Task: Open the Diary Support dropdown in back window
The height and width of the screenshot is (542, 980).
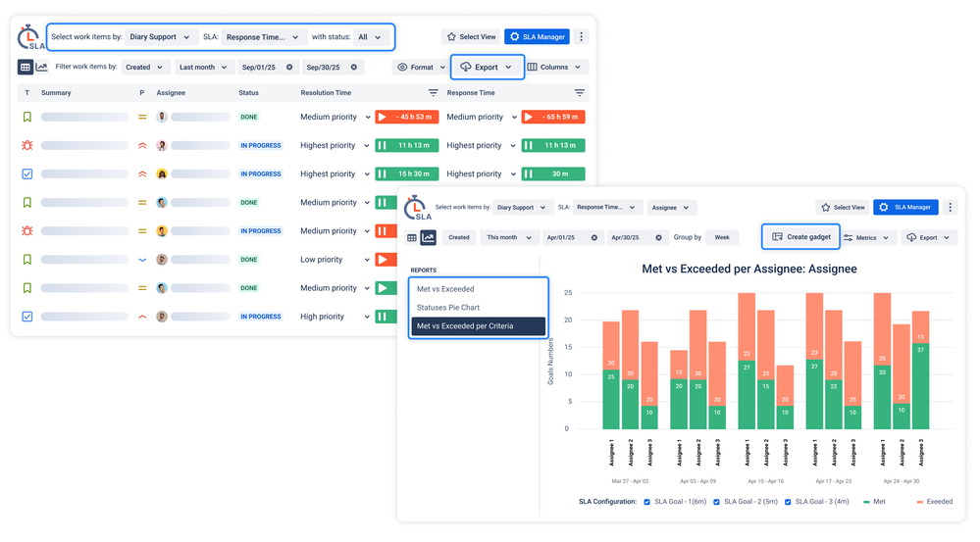Action: 161,37
